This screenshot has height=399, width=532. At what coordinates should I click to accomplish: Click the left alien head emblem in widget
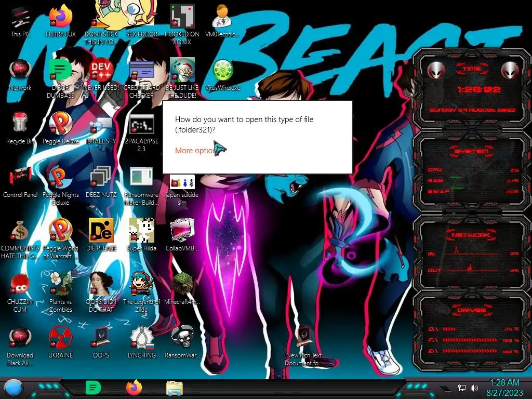pyautogui.click(x=436, y=71)
